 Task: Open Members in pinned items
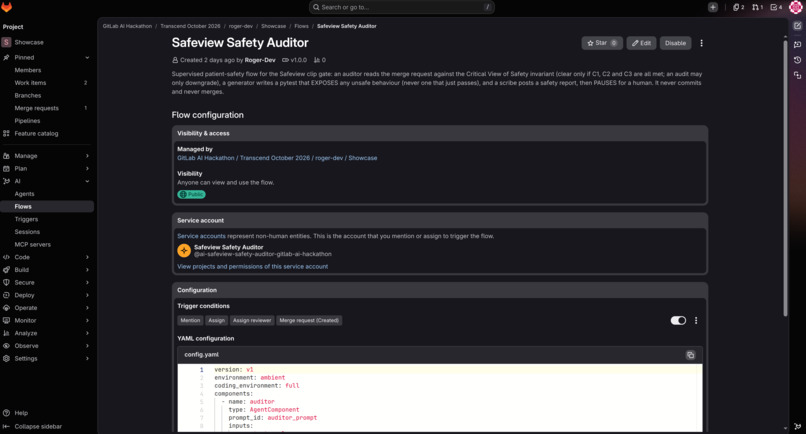coord(47,70)
